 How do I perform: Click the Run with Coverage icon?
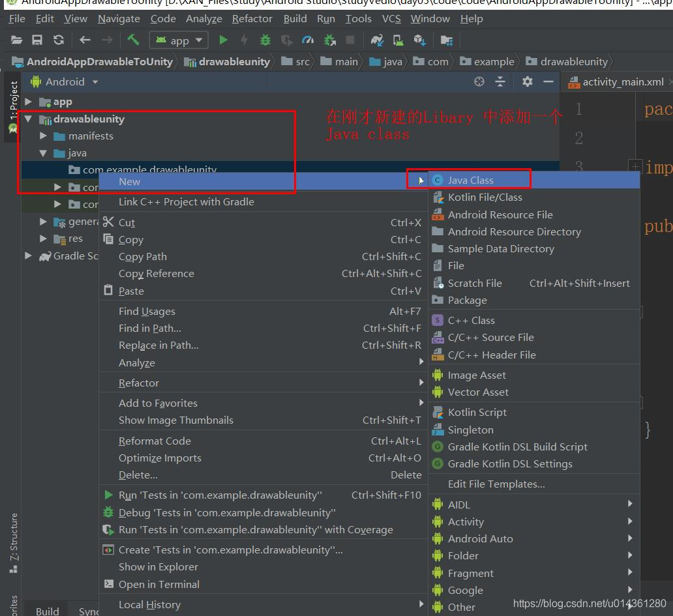click(x=286, y=40)
